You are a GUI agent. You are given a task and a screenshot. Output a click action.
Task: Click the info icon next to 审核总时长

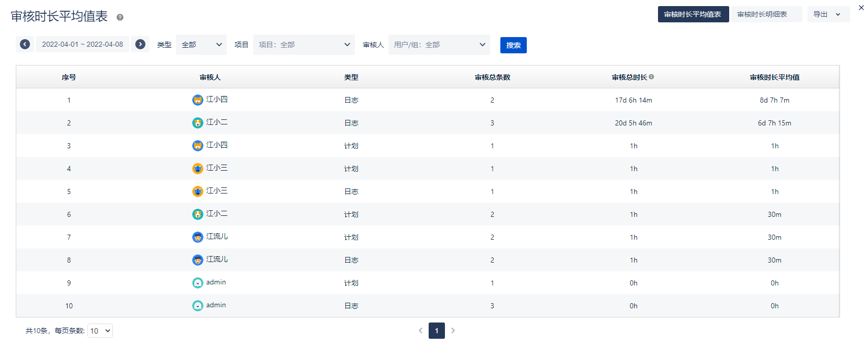[651, 77]
